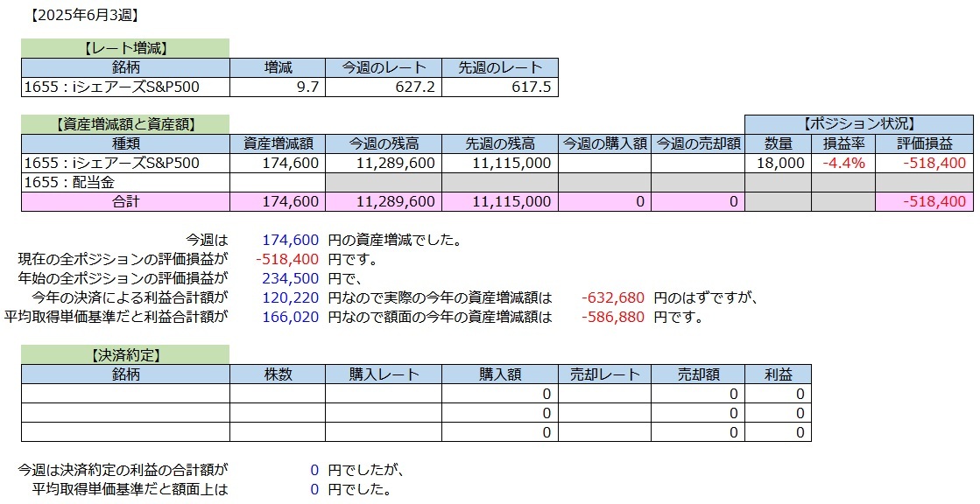Click the 今年の決済による利益合計額が label

pyautogui.click(x=130, y=297)
